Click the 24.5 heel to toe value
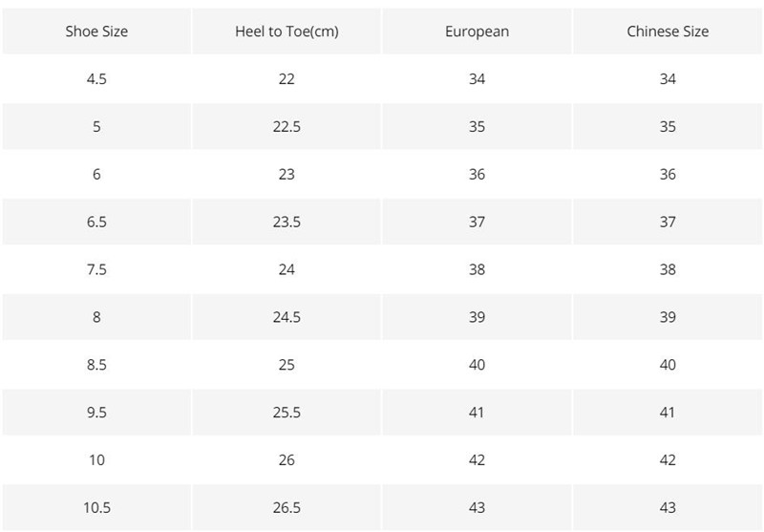This screenshot has height=532, width=764. point(286,317)
